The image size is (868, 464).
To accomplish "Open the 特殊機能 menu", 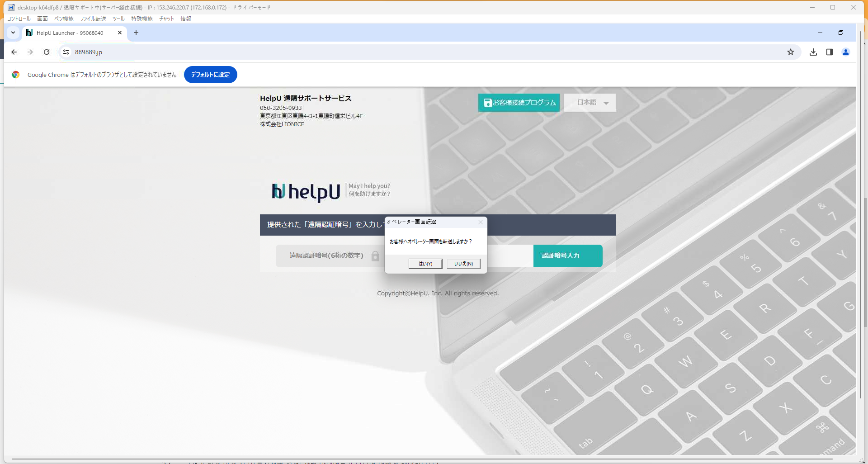I will click(142, 19).
